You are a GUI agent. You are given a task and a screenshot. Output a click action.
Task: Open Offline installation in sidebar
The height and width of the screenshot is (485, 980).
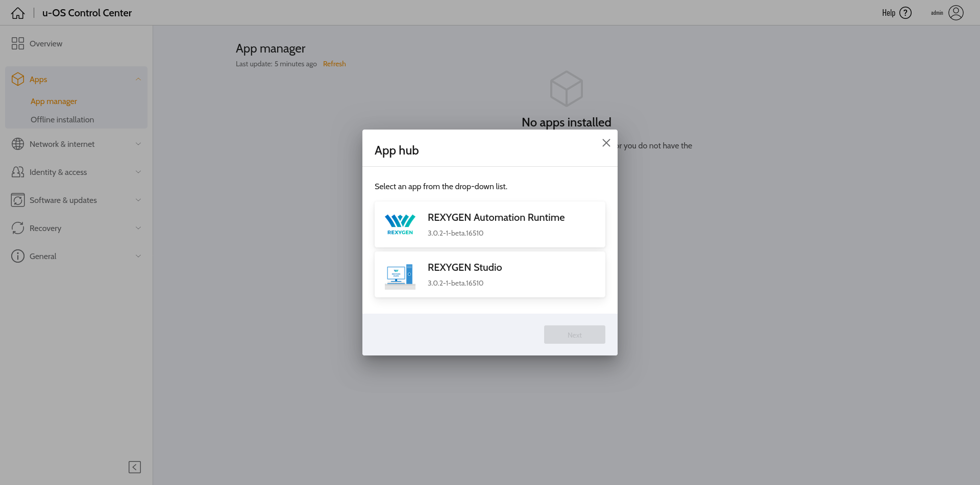point(62,120)
